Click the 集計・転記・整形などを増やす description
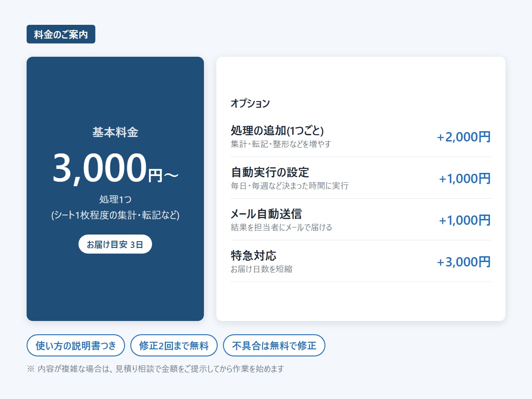532x399 pixels. (x=281, y=144)
